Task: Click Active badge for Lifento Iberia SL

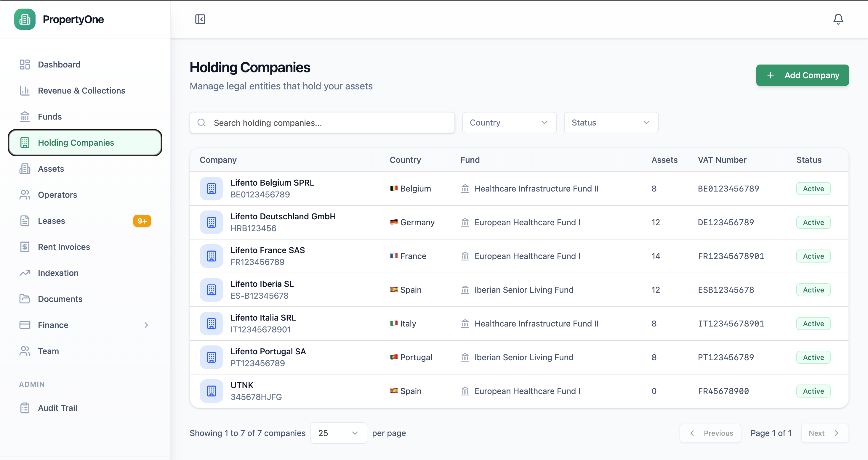Action: [813, 289]
